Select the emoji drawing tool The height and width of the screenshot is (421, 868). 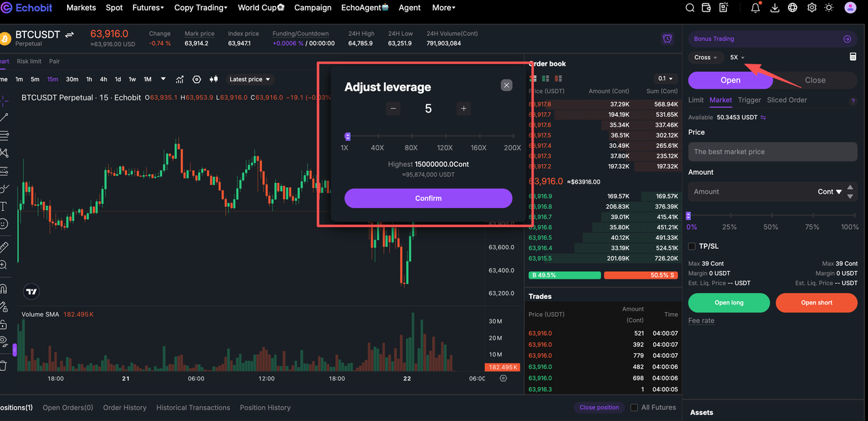pos(3,224)
